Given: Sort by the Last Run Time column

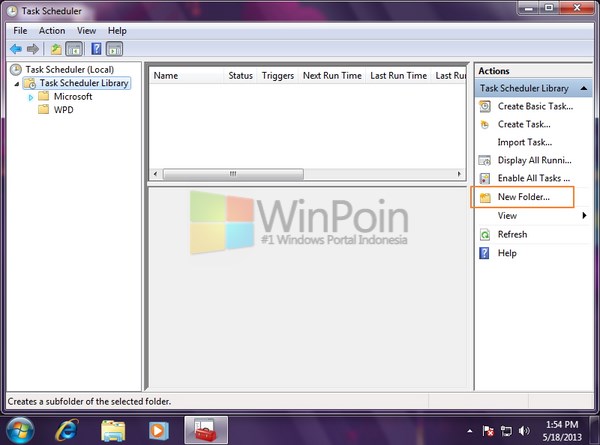Looking at the screenshot, I should (398, 75).
